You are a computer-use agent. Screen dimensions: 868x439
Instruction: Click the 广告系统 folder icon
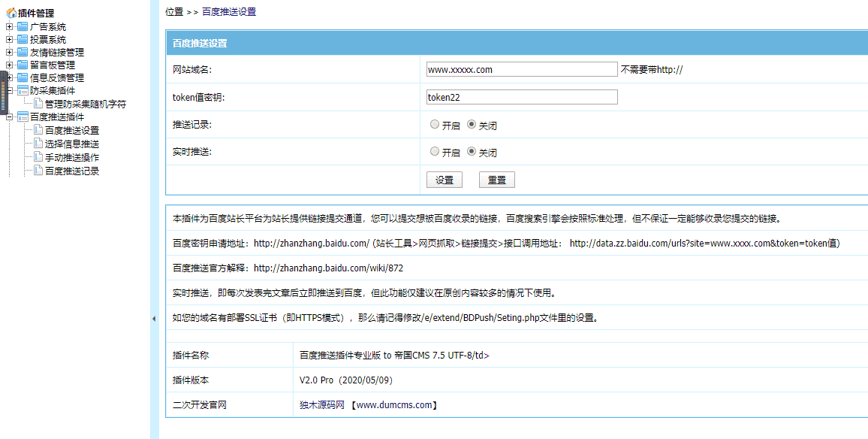[22, 26]
